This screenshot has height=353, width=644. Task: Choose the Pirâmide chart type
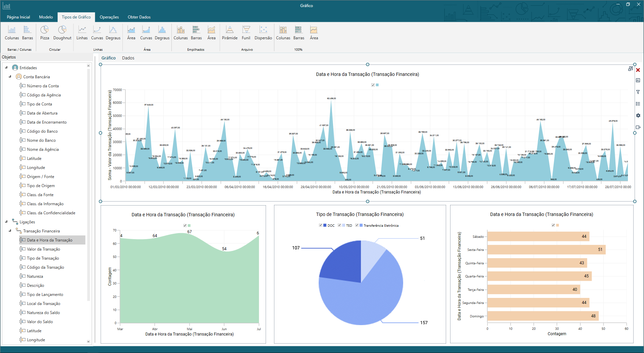pos(230,33)
